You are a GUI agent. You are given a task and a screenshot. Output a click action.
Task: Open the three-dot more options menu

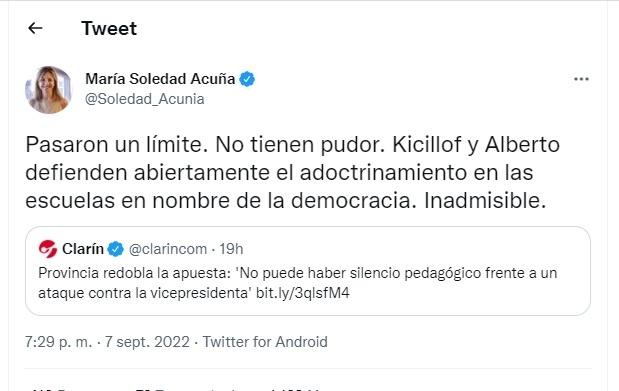(581, 79)
